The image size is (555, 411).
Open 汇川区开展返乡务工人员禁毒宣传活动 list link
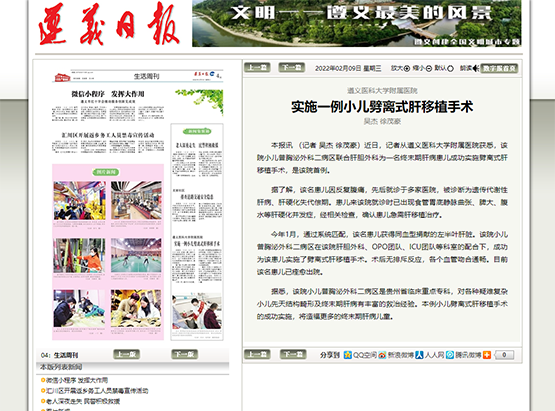(97, 391)
